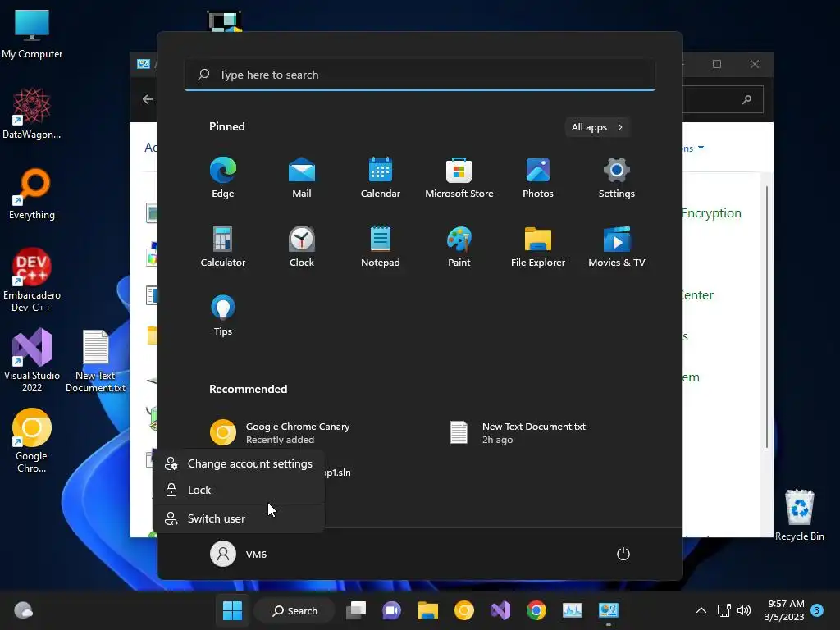
Task: Open the clock and date flyout
Action: tap(784, 610)
